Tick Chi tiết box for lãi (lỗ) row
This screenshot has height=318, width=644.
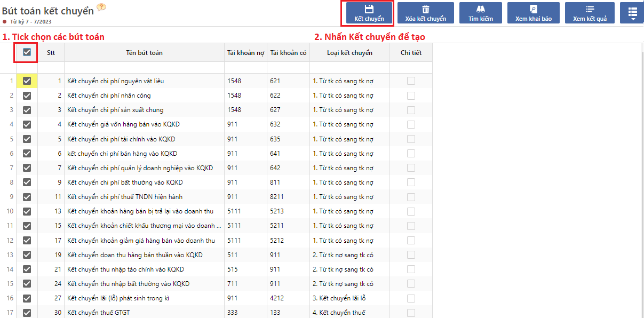point(411,298)
